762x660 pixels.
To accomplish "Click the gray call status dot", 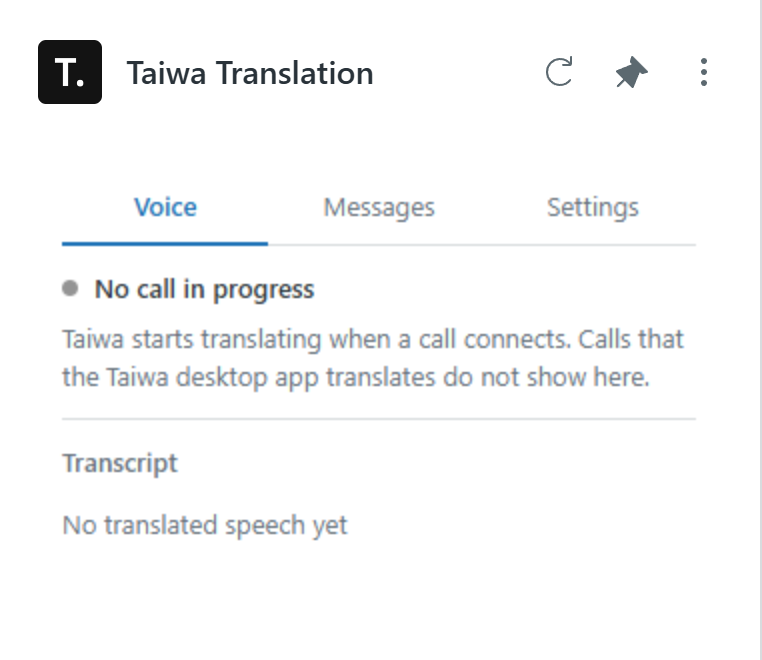I will pos(70,288).
